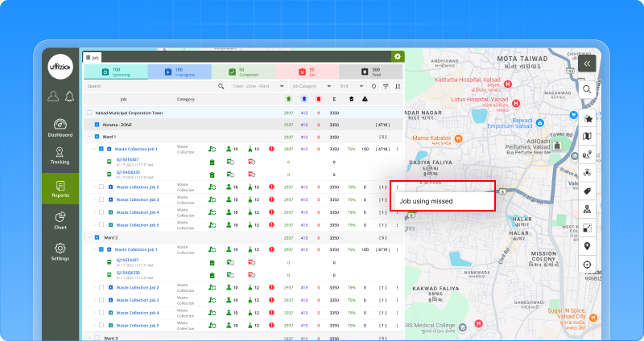The width and height of the screenshot is (644, 341).
Task: Open the Dashboard from the sidebar
Action: [x=60, y=128]
